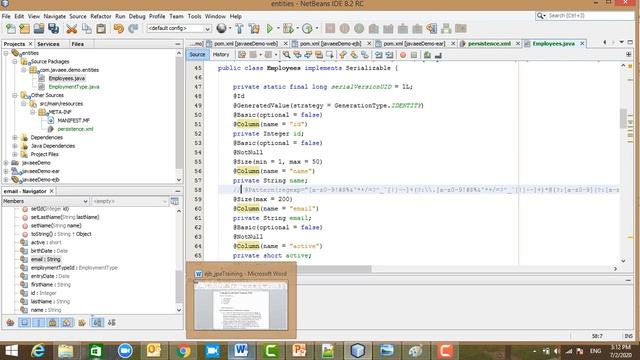Expand the Project Files node
Screen dimensions: 640x360
(x=15, y=155)
